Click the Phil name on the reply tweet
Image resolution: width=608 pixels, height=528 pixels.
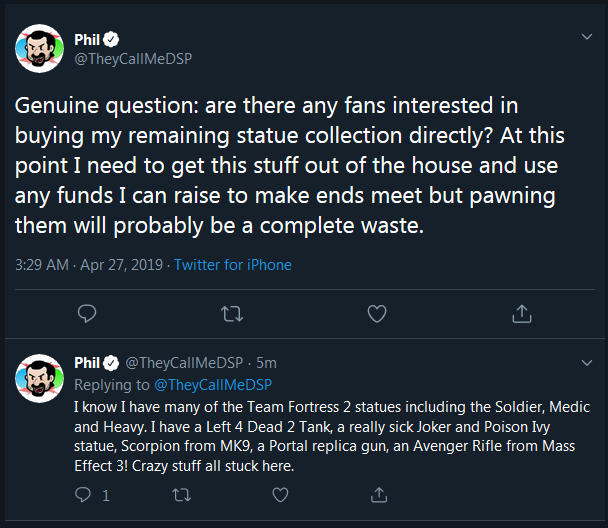[87, 363]
